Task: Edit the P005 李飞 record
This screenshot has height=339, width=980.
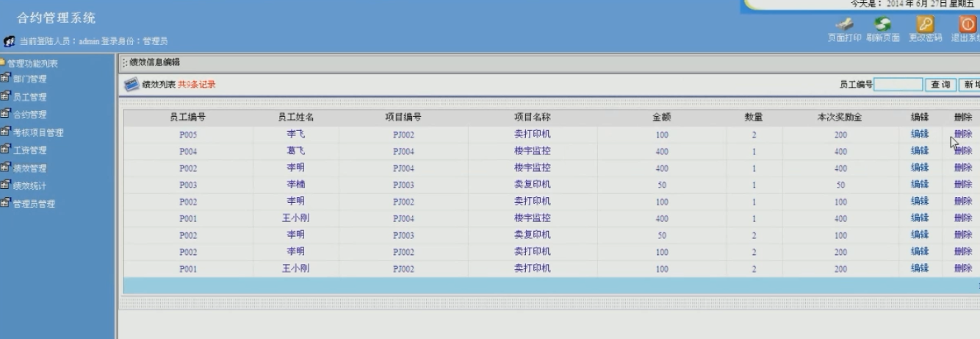Action: coord(920,134)
